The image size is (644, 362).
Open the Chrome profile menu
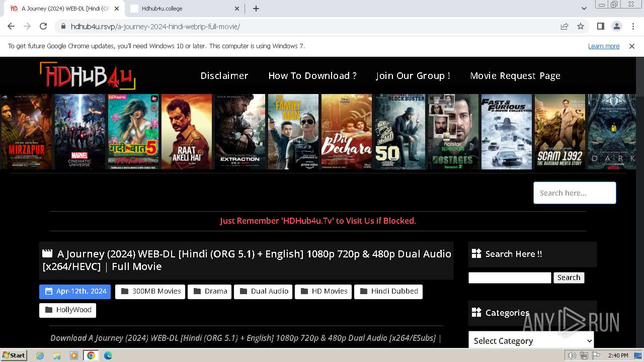click(x=616, y=26)
